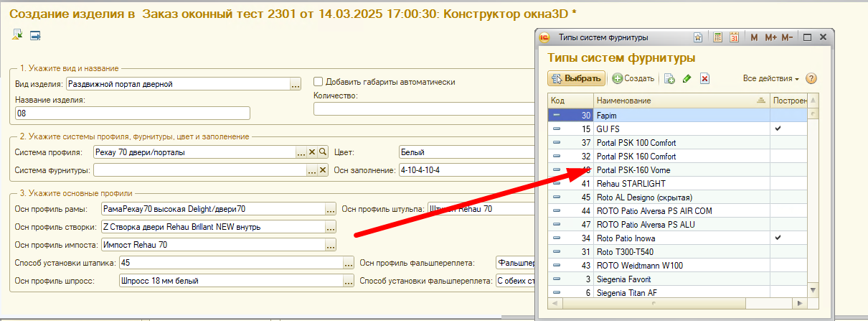868x321 pixels.
Task: Open Осн профиль створки ellipsis selector
Action: tap(330, 227)
